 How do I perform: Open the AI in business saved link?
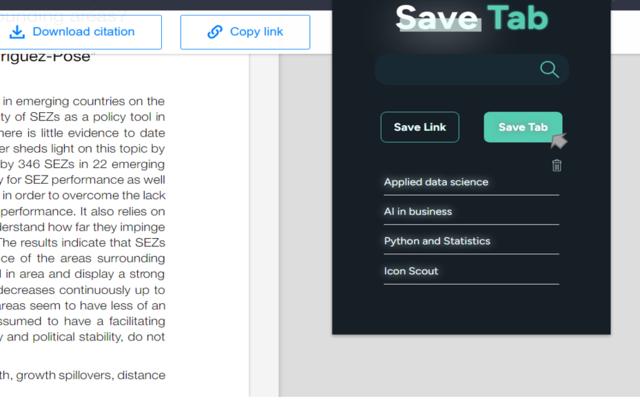418,212
